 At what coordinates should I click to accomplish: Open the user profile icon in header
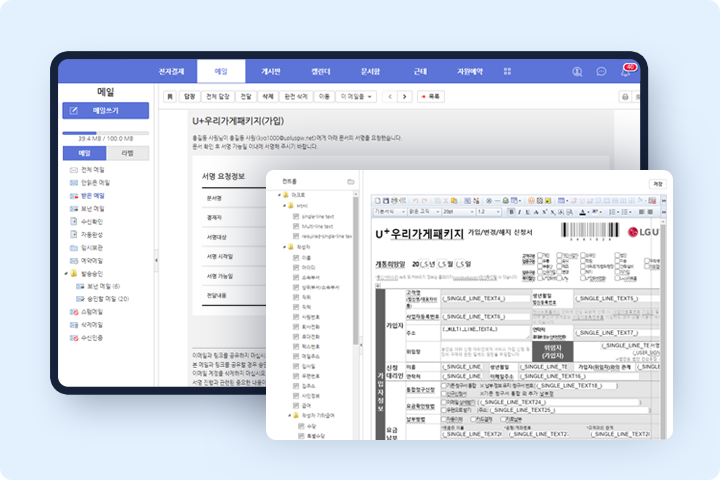[x=577, y=71]
